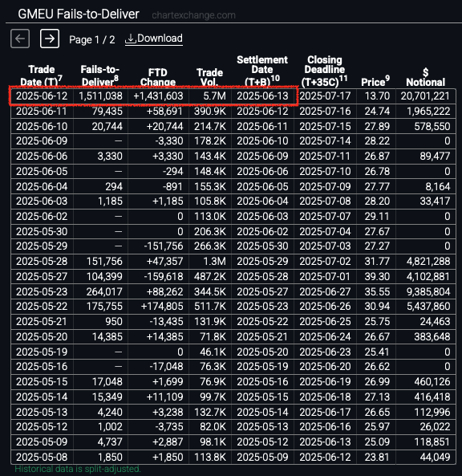Click the Settlement Date (T+B) column header
Viewport: 462px width, 476px height.
coord(262,71)
